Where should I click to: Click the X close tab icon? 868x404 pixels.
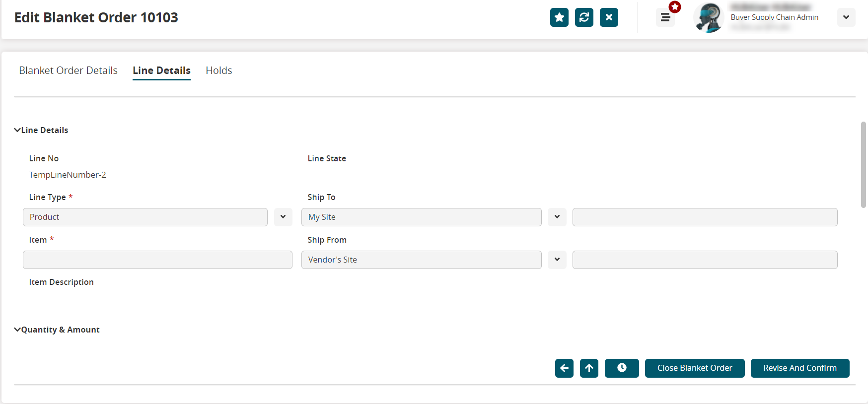[x=609, y=17]
